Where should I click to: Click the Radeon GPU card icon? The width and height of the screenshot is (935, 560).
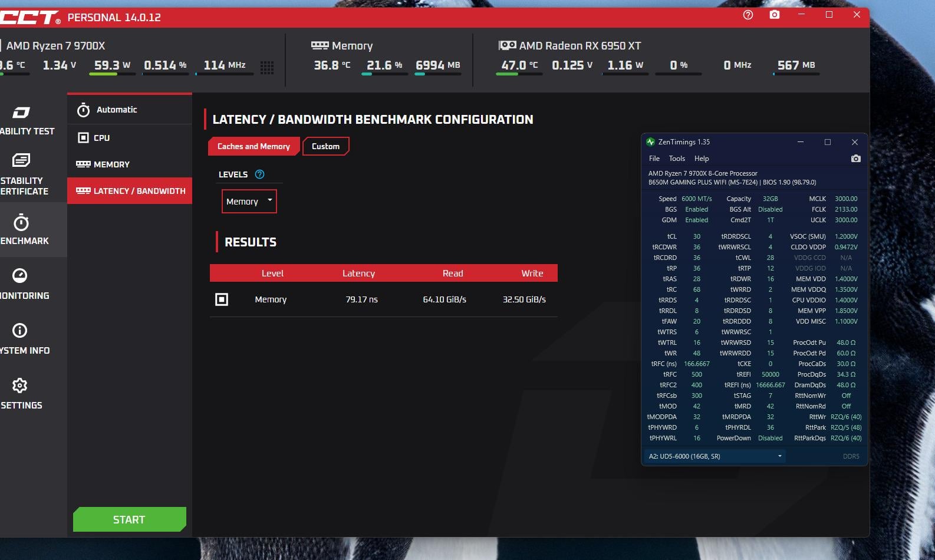coord(507,45)
